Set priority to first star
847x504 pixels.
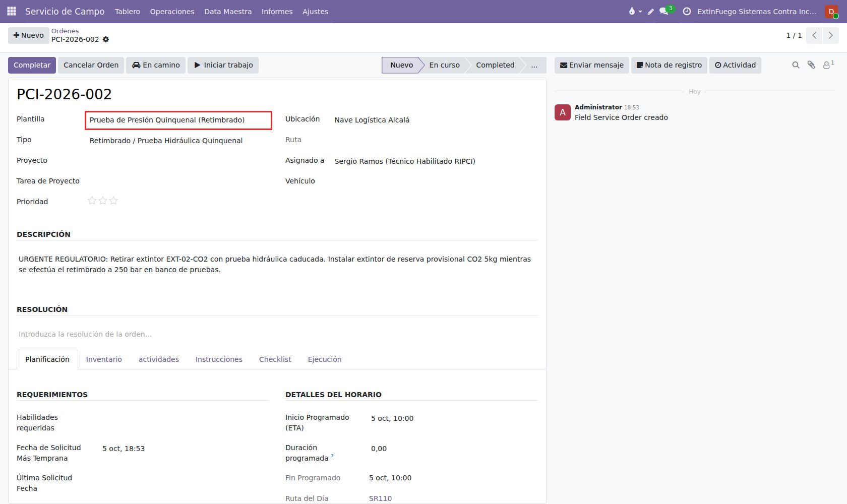[x=92, y=201]
